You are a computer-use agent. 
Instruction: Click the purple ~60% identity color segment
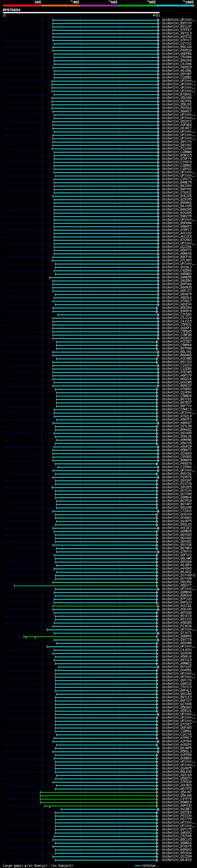click(x=99, y=6)
